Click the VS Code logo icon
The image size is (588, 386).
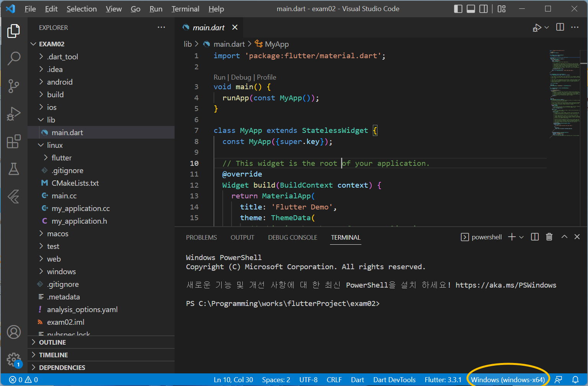click(x=10, y=9)
